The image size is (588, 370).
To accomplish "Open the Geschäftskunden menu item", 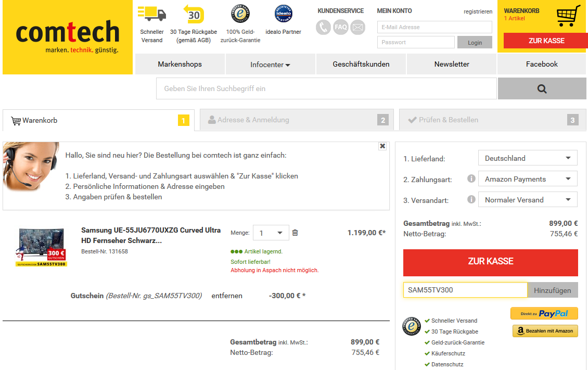I will pyautogui.click(x=361, y=64).
